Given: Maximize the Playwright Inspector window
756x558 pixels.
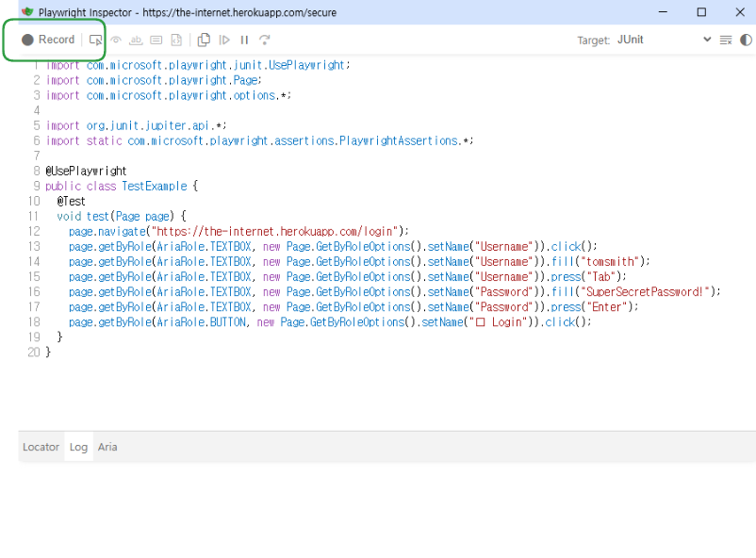Looking at the screenshot, I should (701, 12).
